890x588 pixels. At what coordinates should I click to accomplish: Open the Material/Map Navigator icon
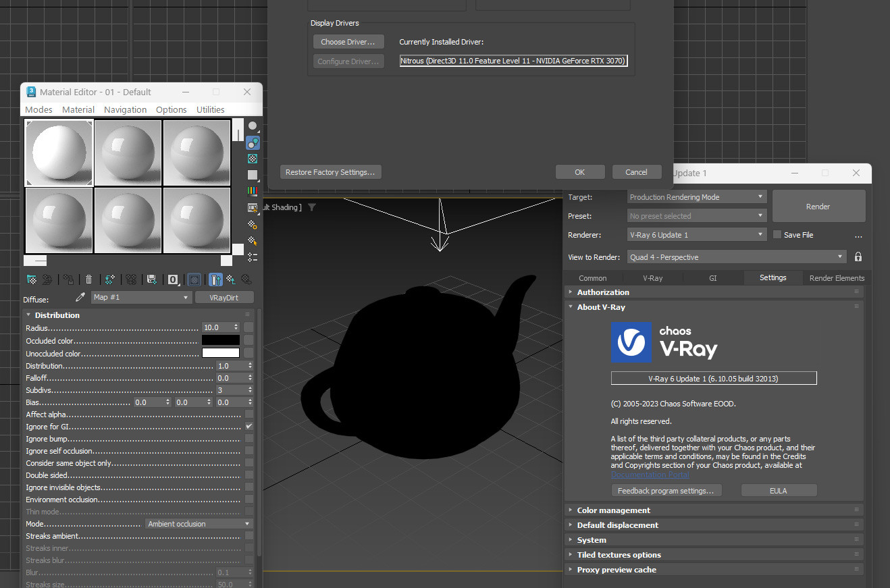253,257
